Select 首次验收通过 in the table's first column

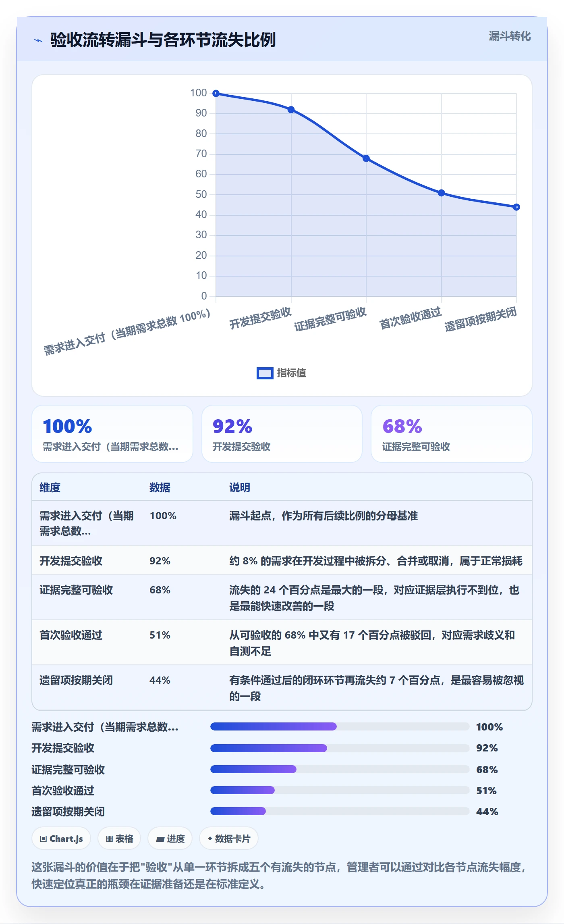coord(71,635)
